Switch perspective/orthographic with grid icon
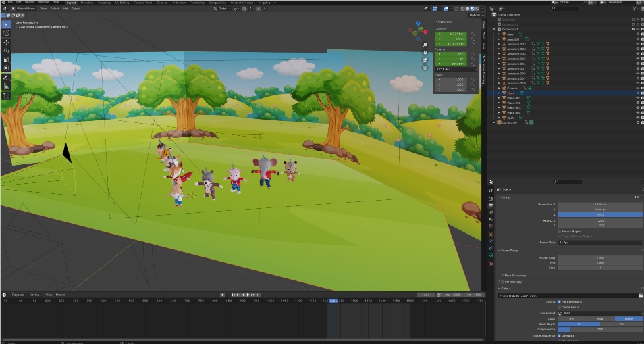The image size is (644, 344). coord(425,68)
